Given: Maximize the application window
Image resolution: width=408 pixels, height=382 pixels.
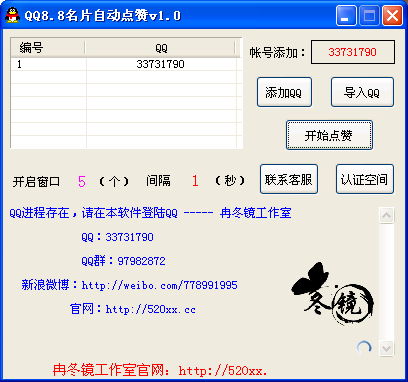Looking at the screenshot, I should 369,15.
